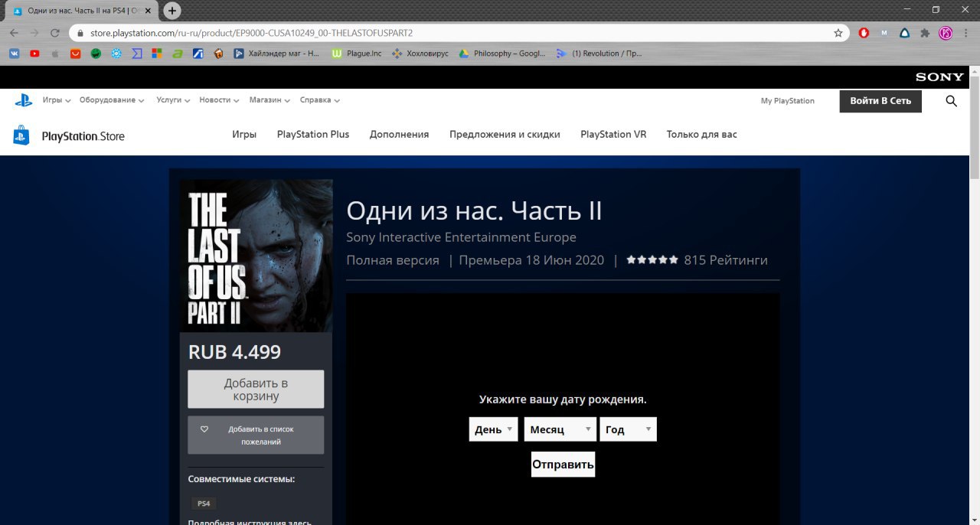
Task: Expand the Справка dropdown menu
Action: 319,100
